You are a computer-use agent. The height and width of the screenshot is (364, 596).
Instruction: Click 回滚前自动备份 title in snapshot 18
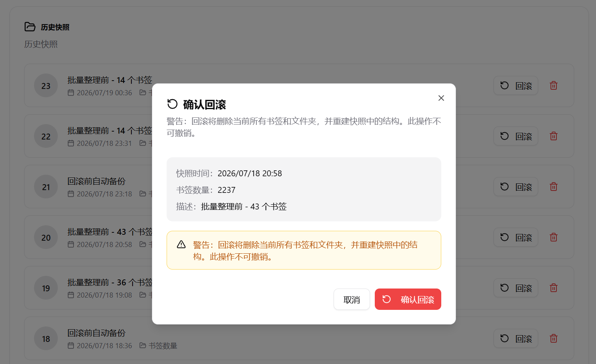(x=97, y=333)
